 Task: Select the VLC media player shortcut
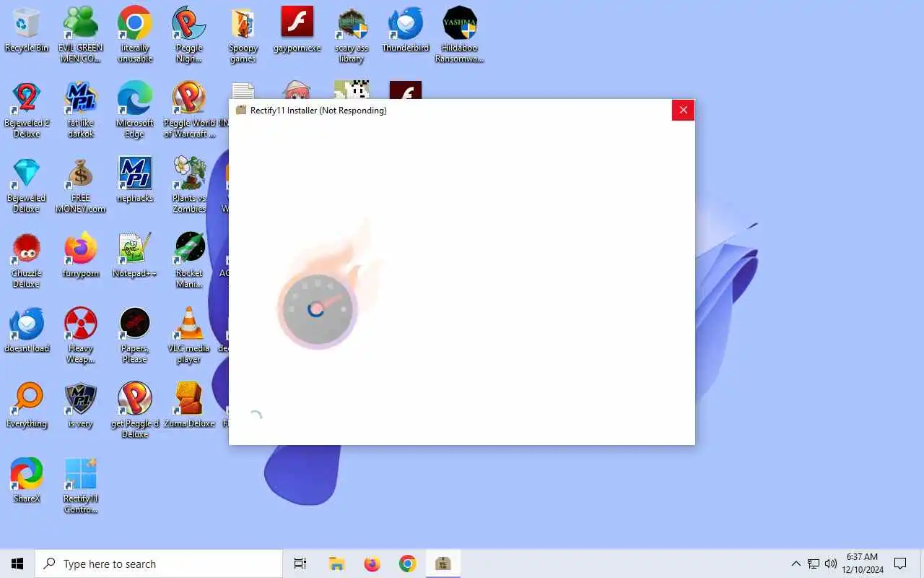coord(189,335)
